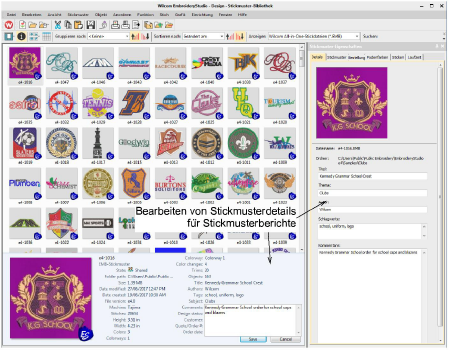This screenshot has width=455, height=360.
Task: Open the Sortieren nach dropdown
Action: pos(203,36)
